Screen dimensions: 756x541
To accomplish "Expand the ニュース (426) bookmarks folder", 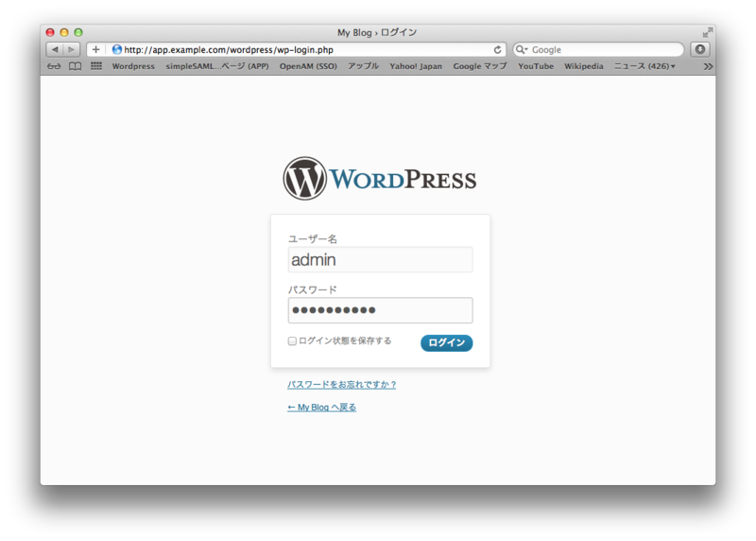I will (644, 66).
